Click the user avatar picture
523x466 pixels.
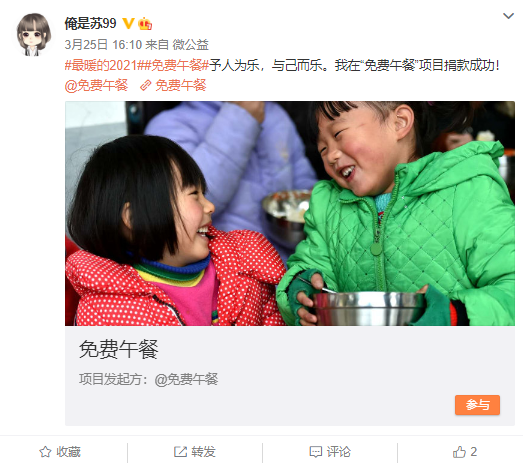pos(33,34)
